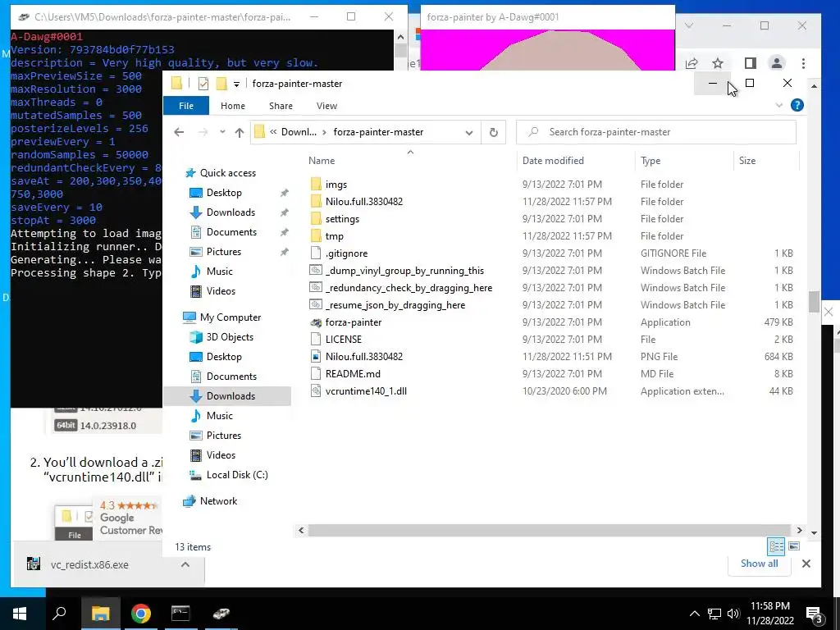Open Desktop under Quick access
Screen dimensions: 840x630
[x=224, y=192]
